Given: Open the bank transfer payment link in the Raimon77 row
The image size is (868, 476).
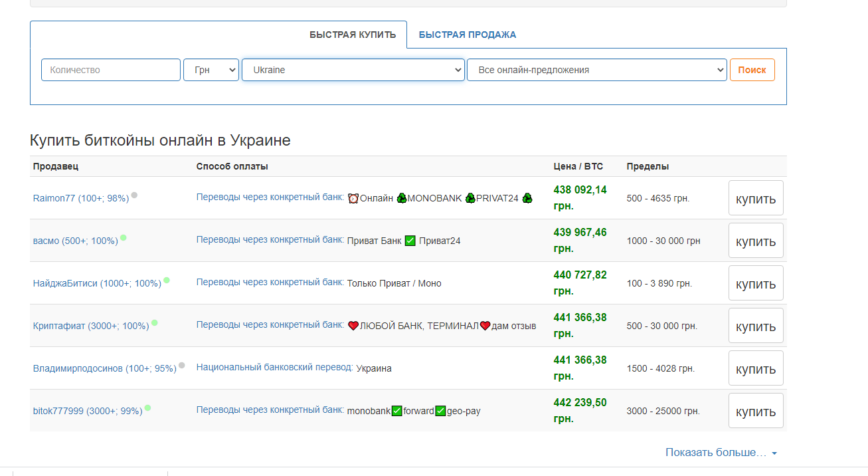Looking at the screenshot, I should pos(270,197).
